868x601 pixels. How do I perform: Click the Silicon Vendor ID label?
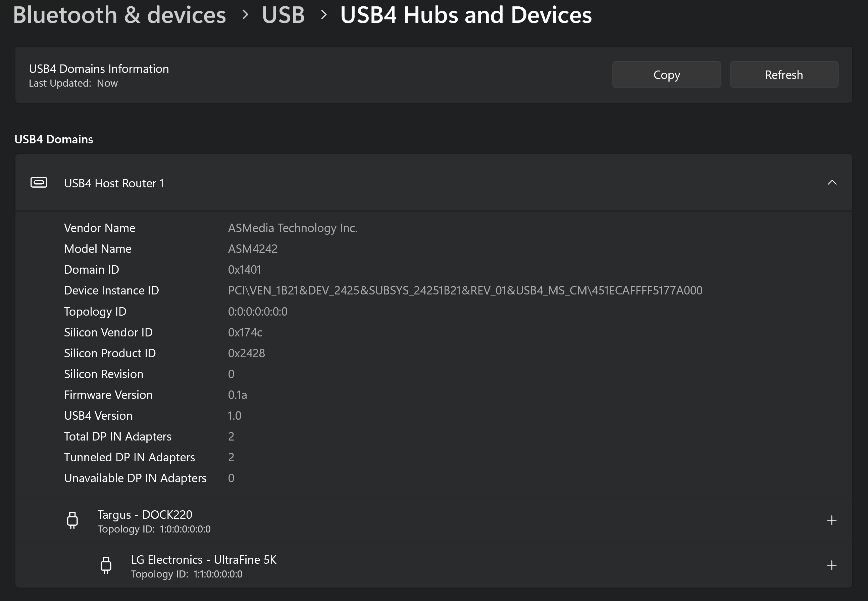point(108,332)
